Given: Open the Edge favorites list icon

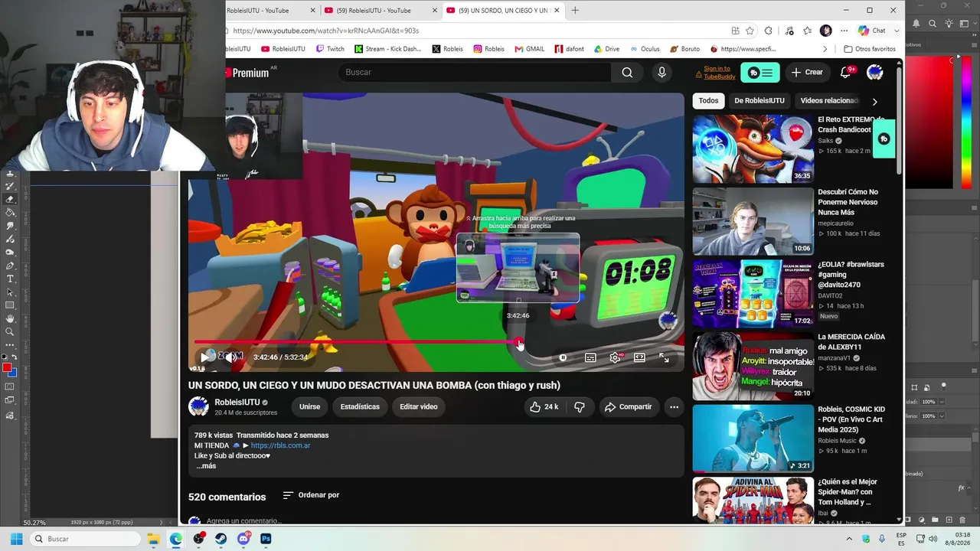Looking at the screenshot, I should click(808, 31).
